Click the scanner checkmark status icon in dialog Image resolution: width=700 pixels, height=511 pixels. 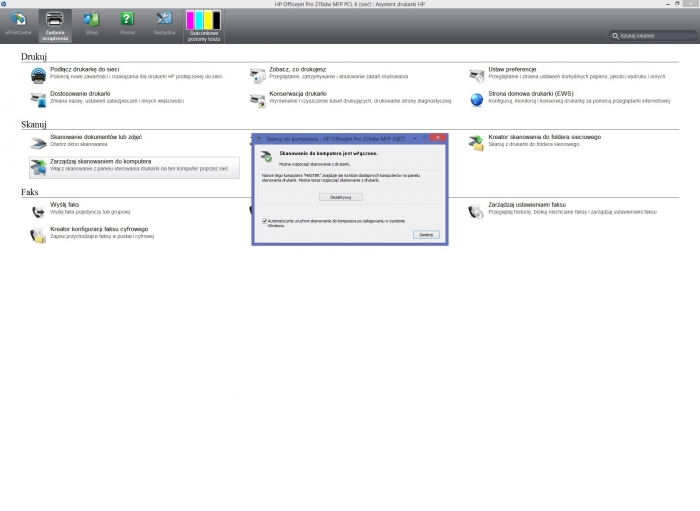coord(267,156)
